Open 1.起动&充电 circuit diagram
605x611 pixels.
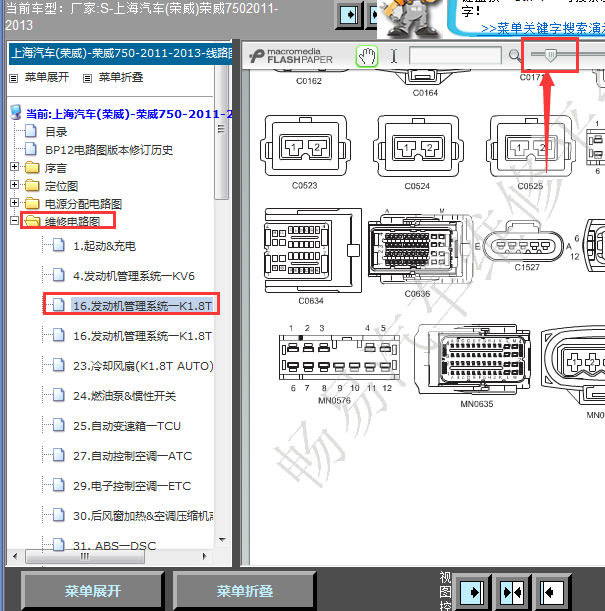tap(104, 246)
